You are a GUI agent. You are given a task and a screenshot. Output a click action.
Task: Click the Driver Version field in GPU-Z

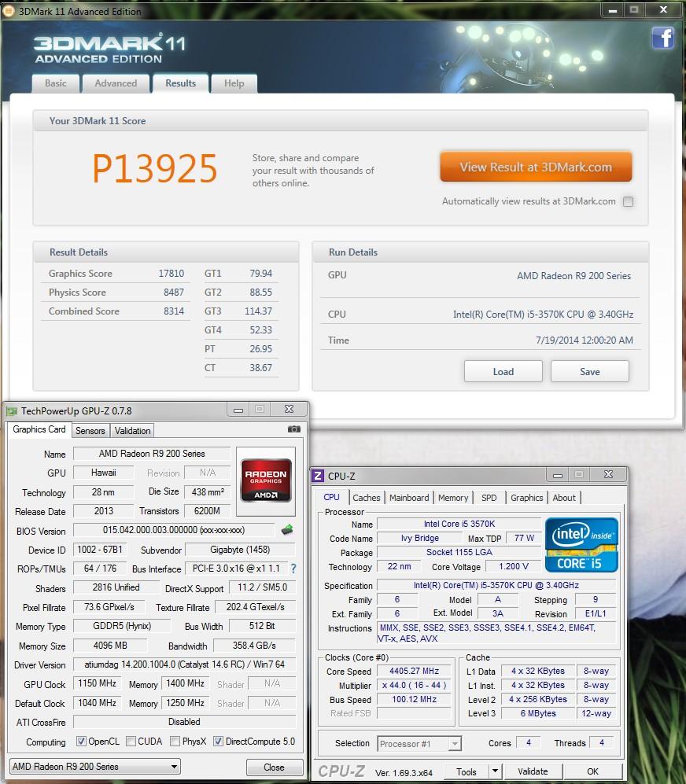point(184,664)
